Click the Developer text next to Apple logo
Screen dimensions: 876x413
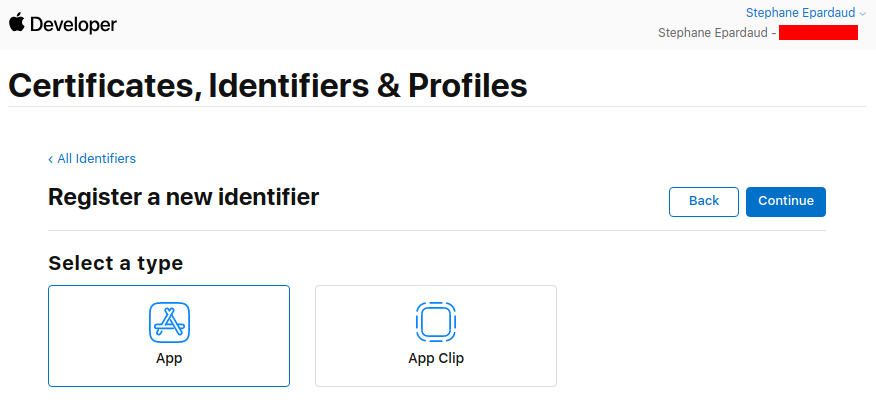click(74, 24)
